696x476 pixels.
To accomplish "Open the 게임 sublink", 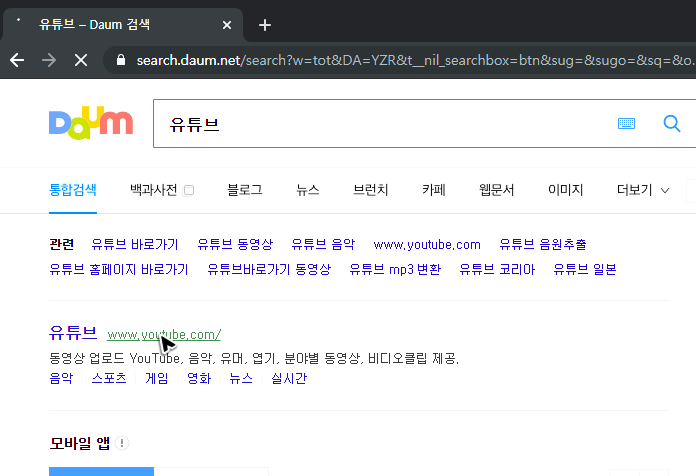I will click(157, 378).
